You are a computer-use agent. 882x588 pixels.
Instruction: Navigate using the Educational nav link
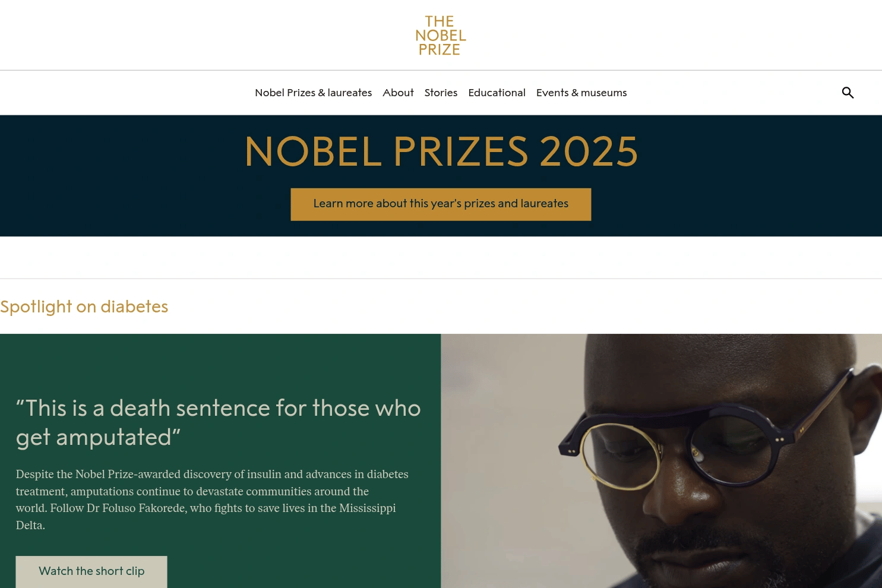point(497,93)
